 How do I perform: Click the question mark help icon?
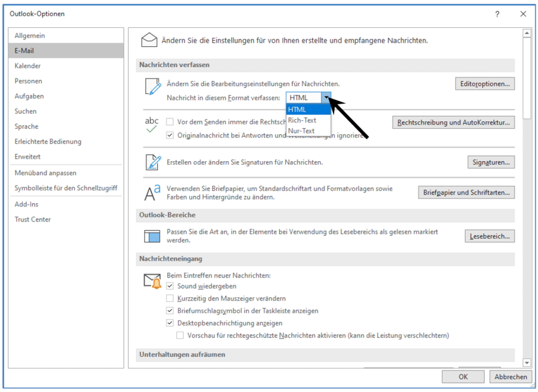pyautogui.click(x=497, y=14)
